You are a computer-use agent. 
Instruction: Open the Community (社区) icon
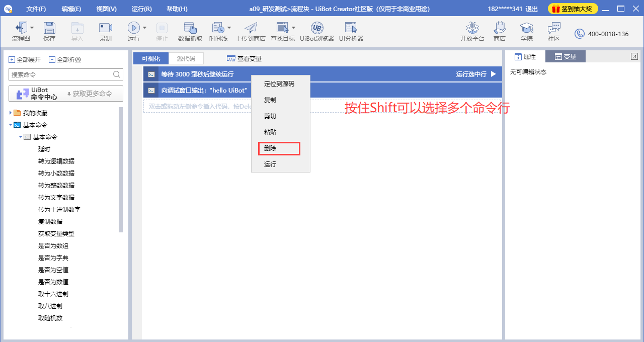[x=553, y=31]
